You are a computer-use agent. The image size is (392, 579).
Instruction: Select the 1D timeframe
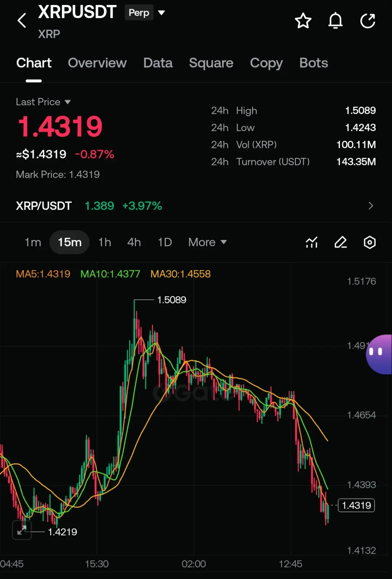click(x=164, y=242)
